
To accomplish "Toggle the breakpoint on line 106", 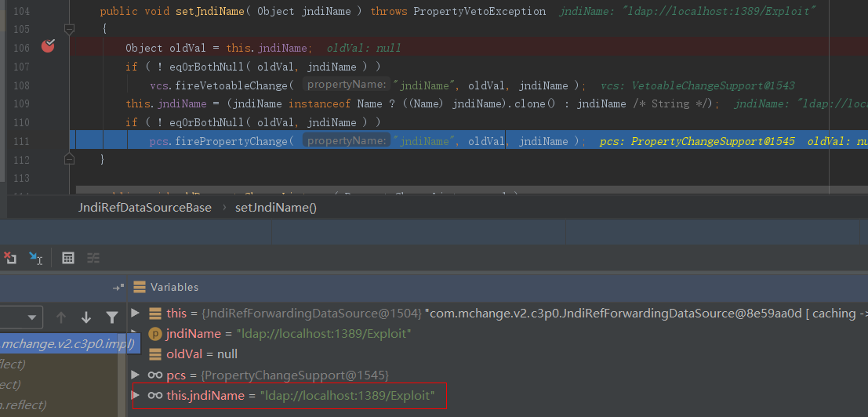I will click(48, 46).
